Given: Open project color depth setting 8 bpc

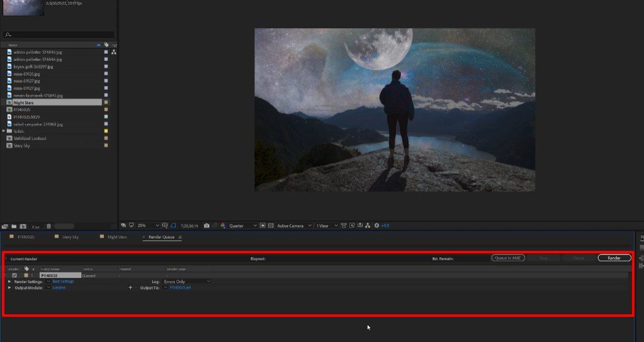Looking at the screenshot, I should pyautogui.click(x=36, y=226).
